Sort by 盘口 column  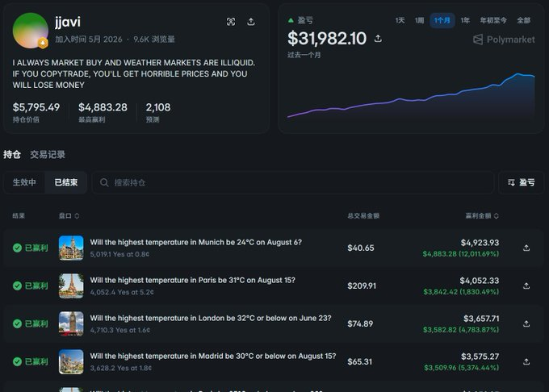pyautogui.click(x=69, y=215)
